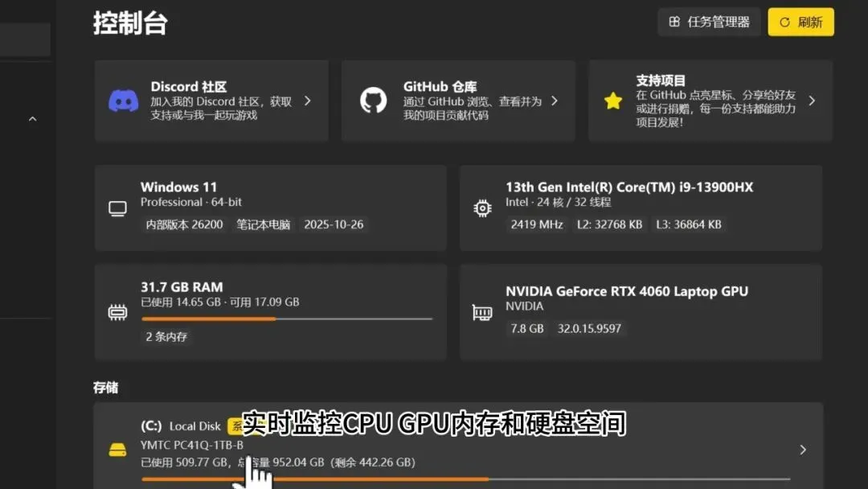Image resolution: width=868 pixels, height=489 pixels.
Task: Click the L2: 32768 KB tag
Action: point(609,224)
